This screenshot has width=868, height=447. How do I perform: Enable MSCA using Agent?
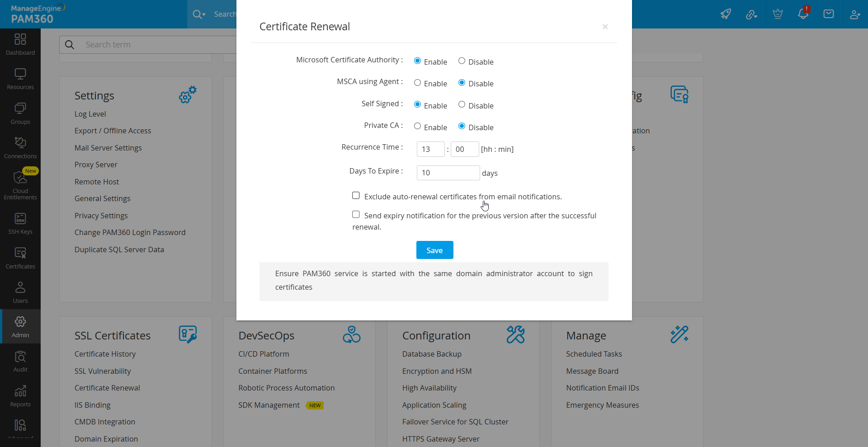[x=417, y=83]
